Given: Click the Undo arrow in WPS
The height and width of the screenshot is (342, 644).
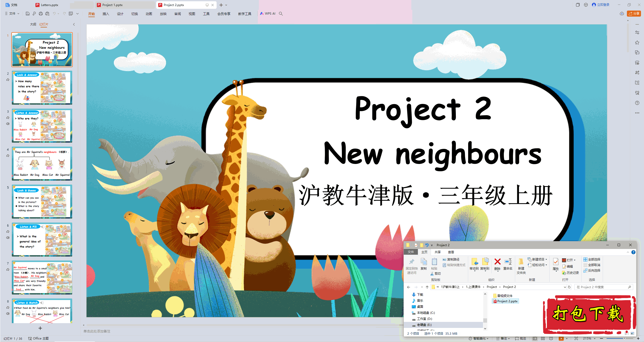Looking at the screenshot, I should pos(54,14).
